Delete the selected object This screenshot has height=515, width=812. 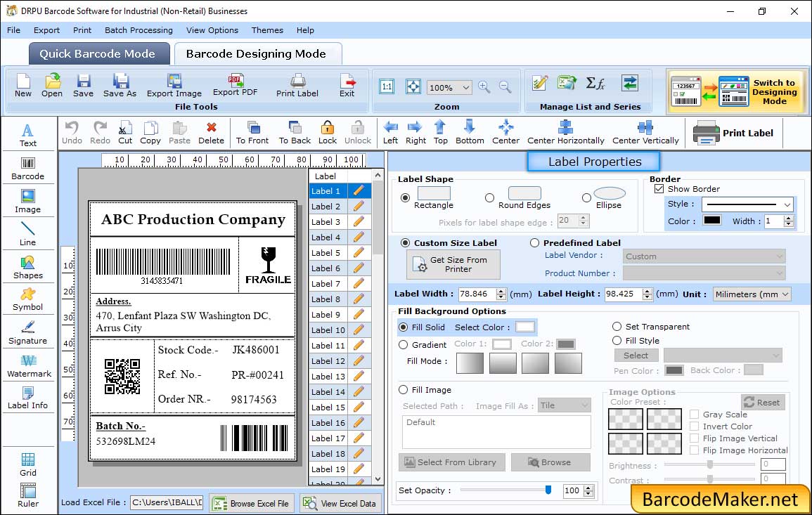[212, 133]
